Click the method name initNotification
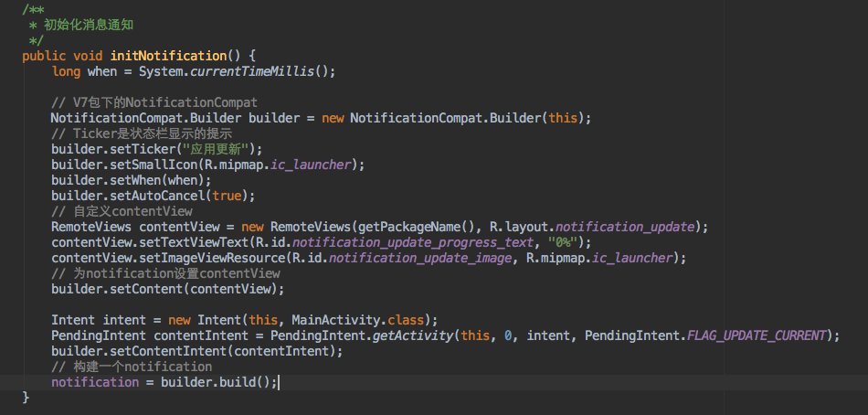Viewport: 868px width, 415px height. point(168,56)
